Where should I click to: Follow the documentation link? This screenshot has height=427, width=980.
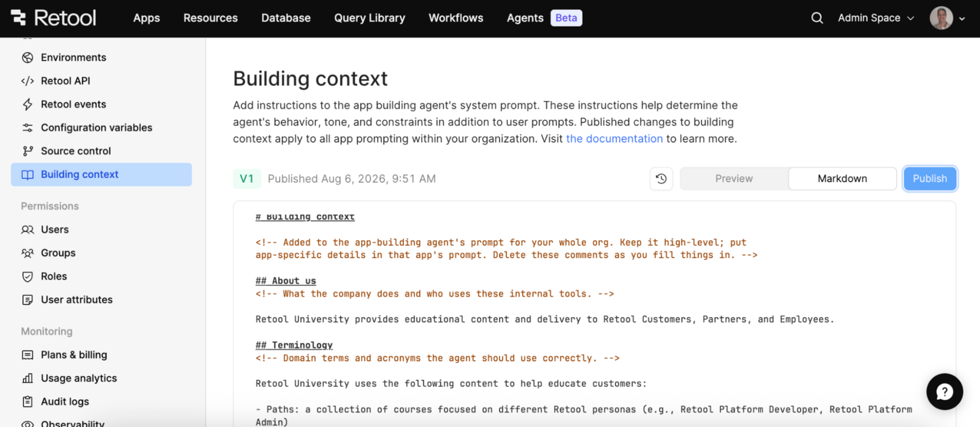[614, 139]
